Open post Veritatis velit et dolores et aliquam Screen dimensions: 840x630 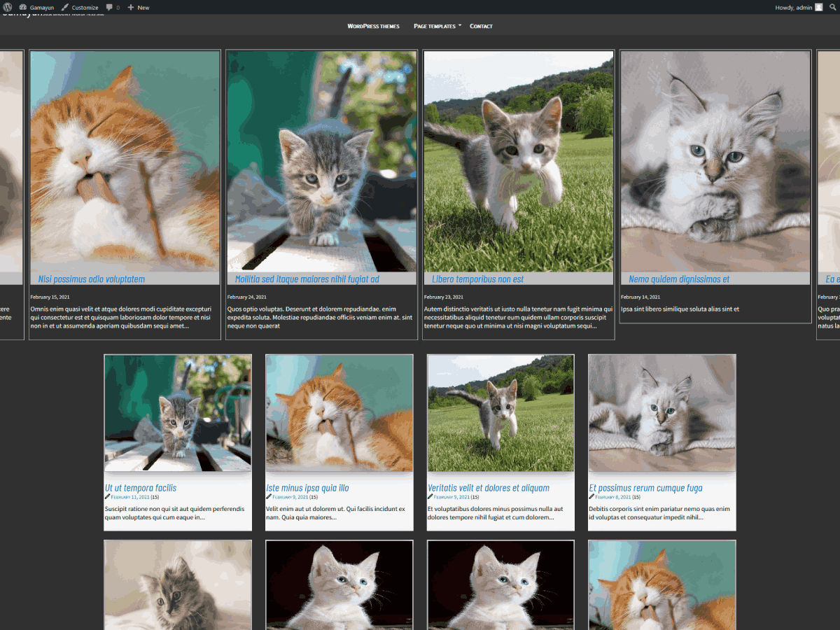pyautogui.click(x=489, y=488)
